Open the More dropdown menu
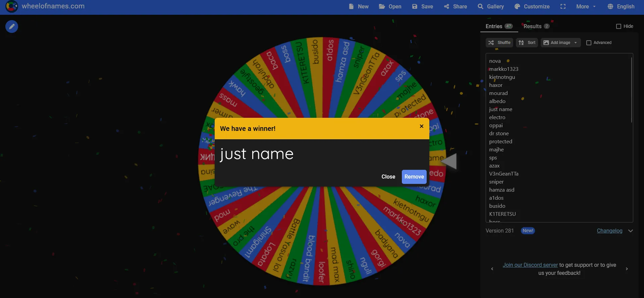 586,6
